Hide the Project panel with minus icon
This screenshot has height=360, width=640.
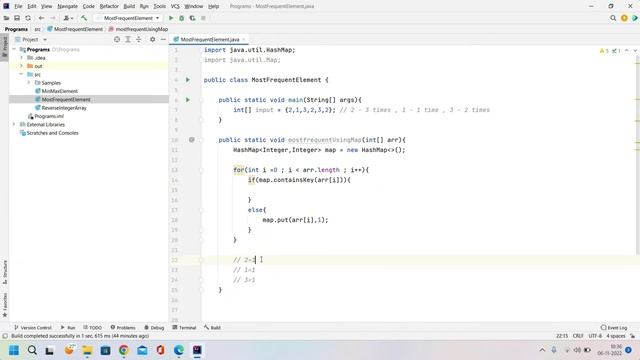(163, 39)
